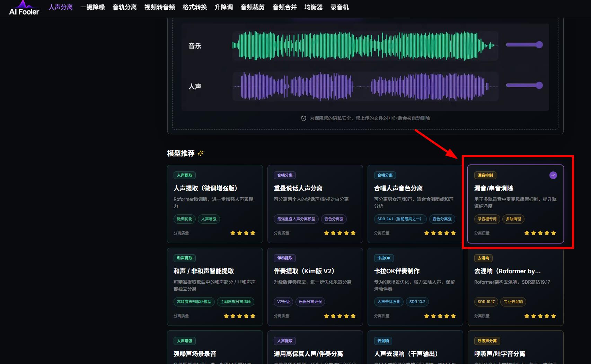Adjust the 人声 track volume slider
The height and width of the screenshot is (364, 591).
(524, 86)
